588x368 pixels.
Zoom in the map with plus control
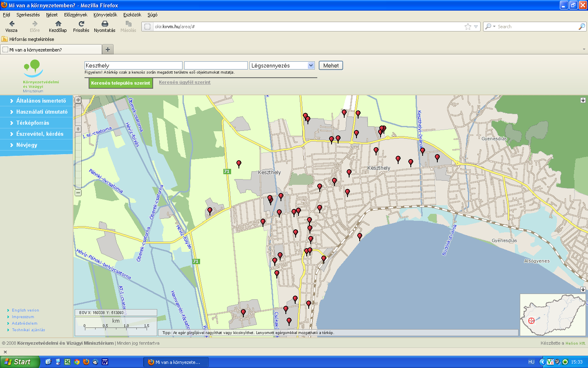(x=78, y=100)
